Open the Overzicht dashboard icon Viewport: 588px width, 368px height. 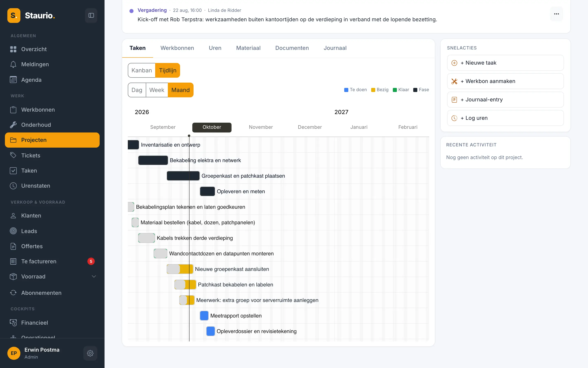pos(13,49)
